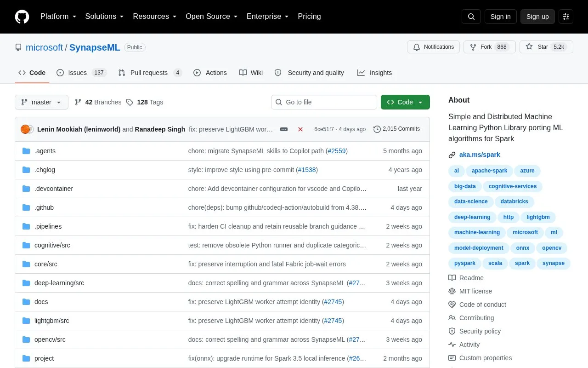Open the Solutions dropdown menu

pyautogui.click(x=104, y=17)
